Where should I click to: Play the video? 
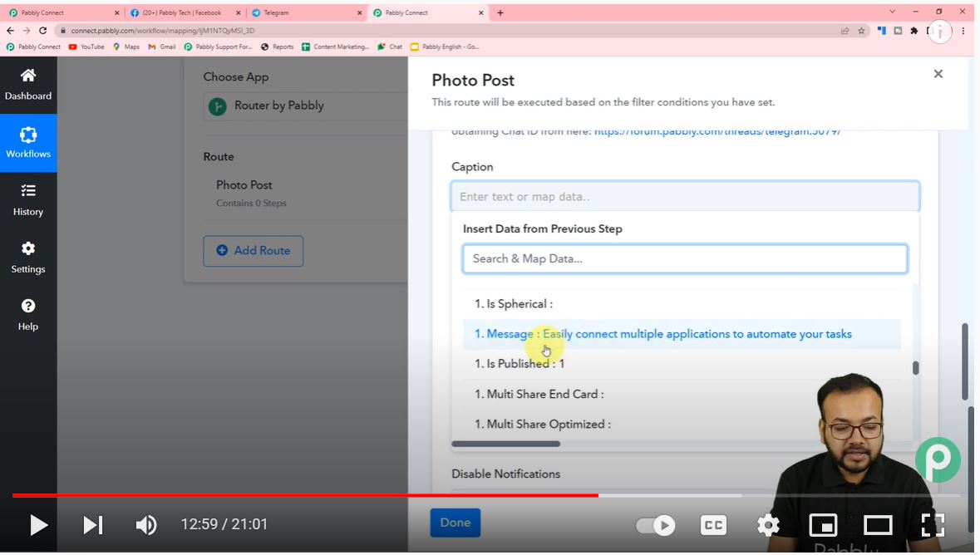coord(38,525)
